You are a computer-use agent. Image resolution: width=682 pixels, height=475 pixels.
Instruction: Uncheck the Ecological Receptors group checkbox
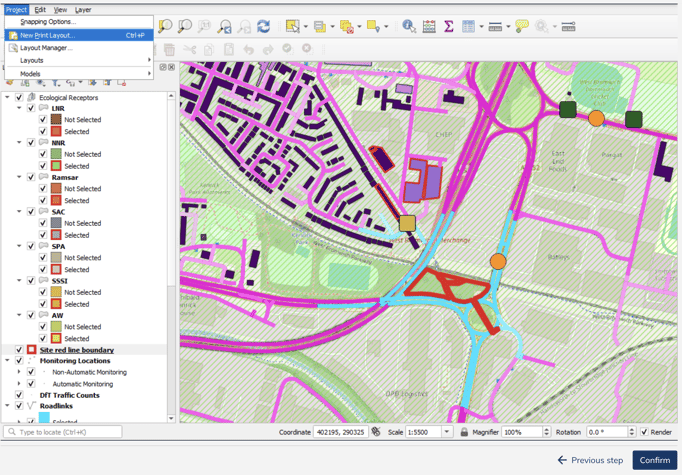pos(19,97)
